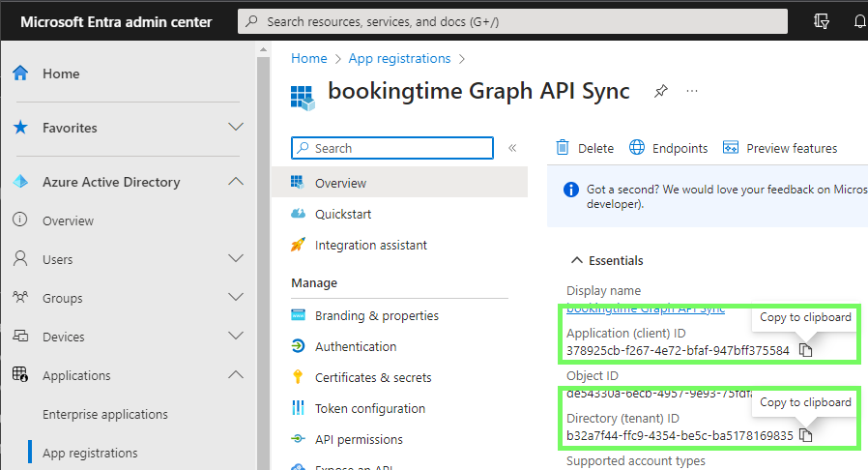Collapse the Essentials section

(x=577, y=260)
